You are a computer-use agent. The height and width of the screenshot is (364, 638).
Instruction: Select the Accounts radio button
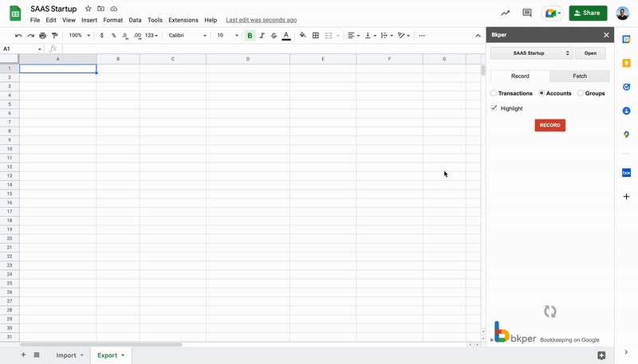[x=542, y=93]
